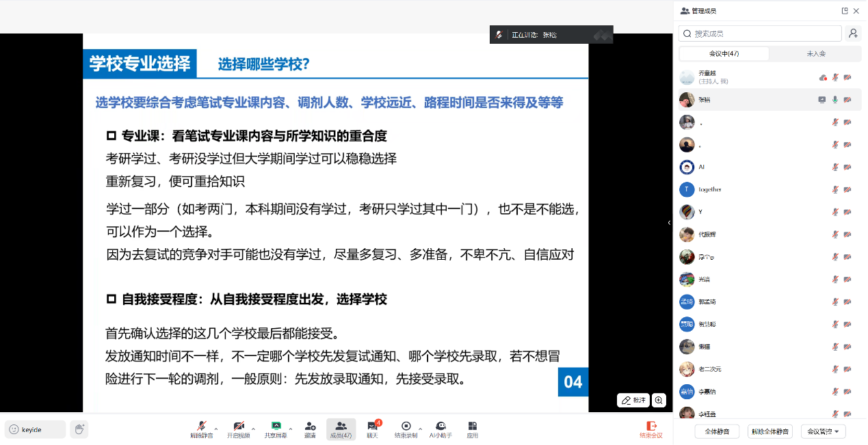Click the 邀请 (Invite) icon in toolbar
Viewport: 868px width, 445px height.
click(x=310, y=426)
